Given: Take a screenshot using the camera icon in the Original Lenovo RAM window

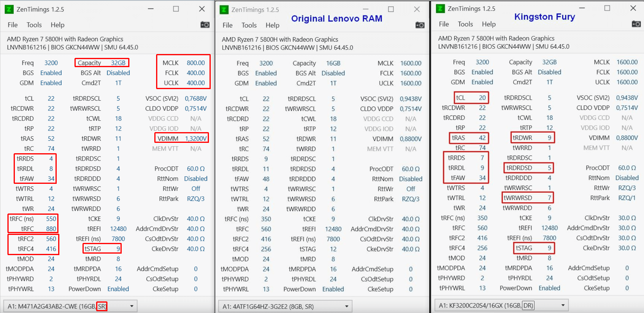Looking at the screenshot, I should (420, 25).
